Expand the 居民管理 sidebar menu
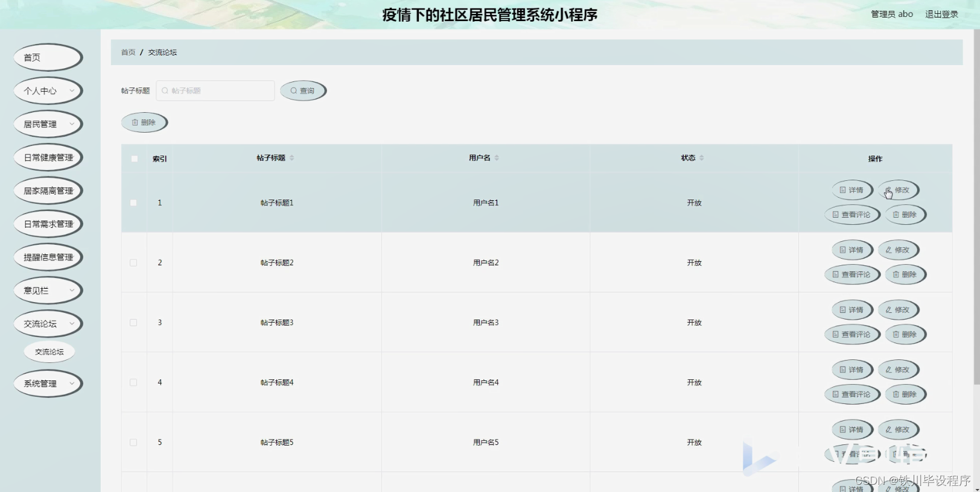Image resolution: width=980 pixels, height=492 pixels. (48, 124)
